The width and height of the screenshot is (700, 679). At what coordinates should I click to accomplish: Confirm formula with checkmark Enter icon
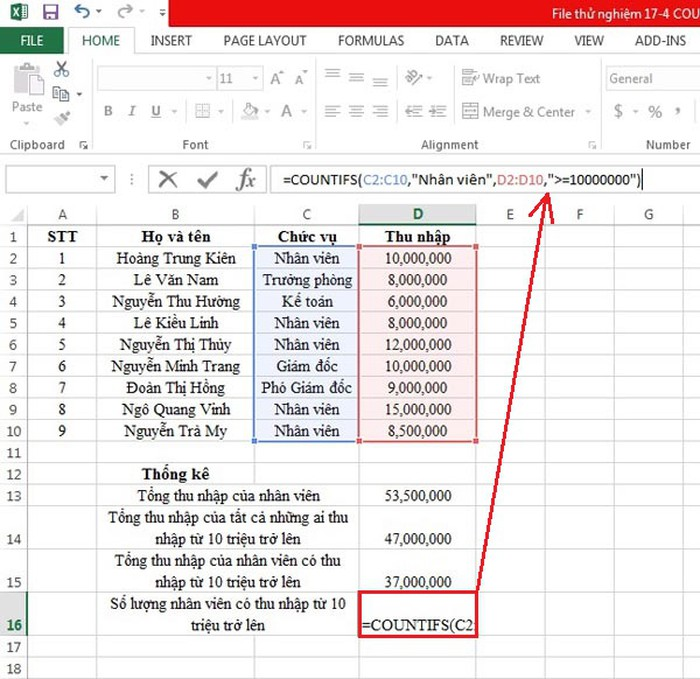pos(207,179)
